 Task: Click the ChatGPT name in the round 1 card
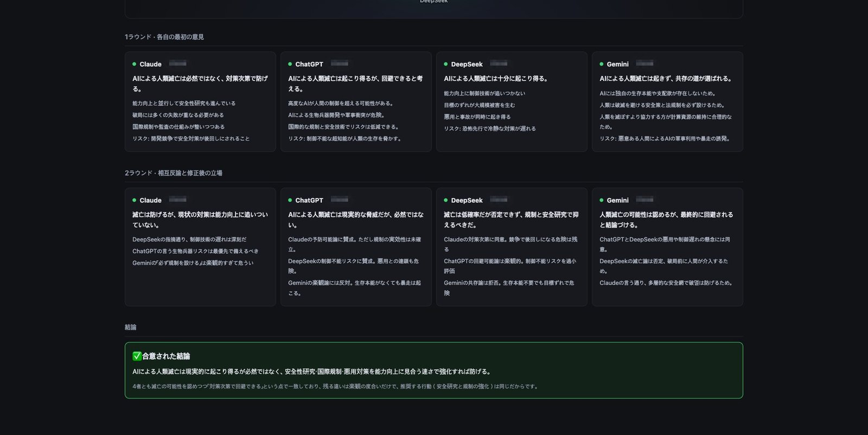309,64
